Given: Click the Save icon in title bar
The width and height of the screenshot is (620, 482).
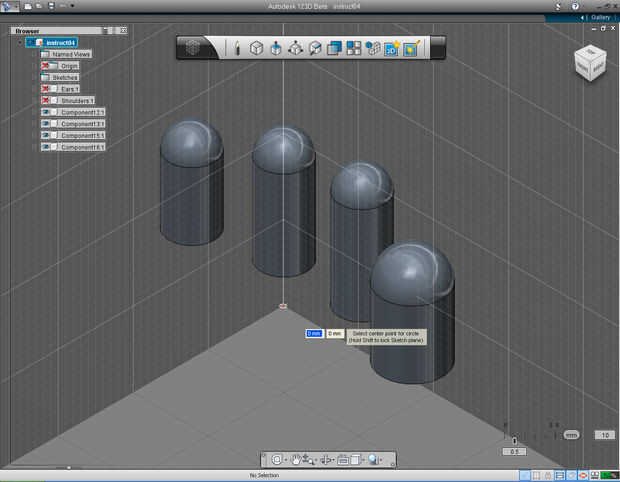Looking at the screenshot, I should click(x=51, y=6).
